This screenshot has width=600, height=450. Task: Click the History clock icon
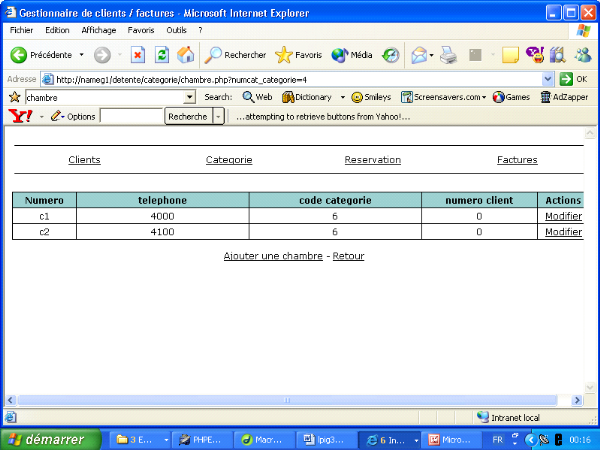coord(391,55)
